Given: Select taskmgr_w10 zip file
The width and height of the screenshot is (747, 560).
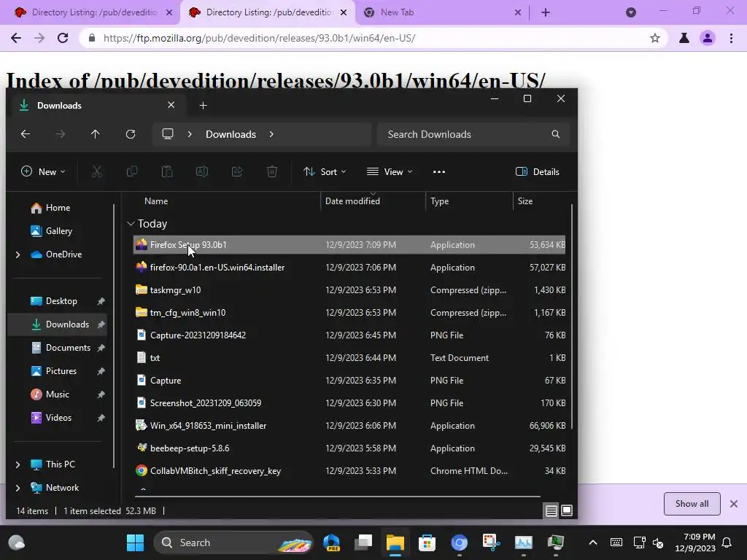Looking at the screenshot, I should pyautogui.click(x=349, y=290).
